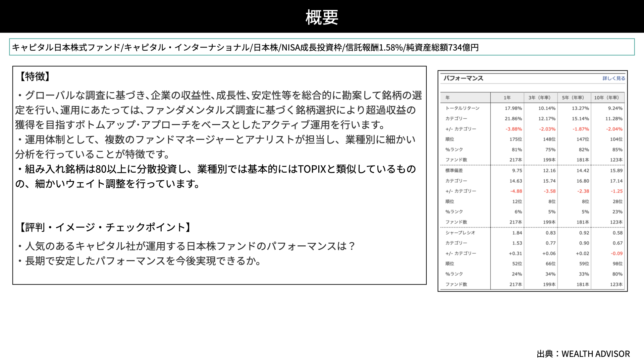644x362 pixels.
Task: Click the red -3.58 value
Action: tap(550, 191)
